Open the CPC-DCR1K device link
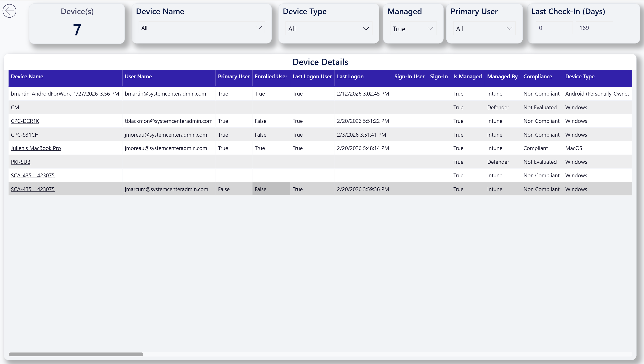644x364 pixels. (25, 121)
